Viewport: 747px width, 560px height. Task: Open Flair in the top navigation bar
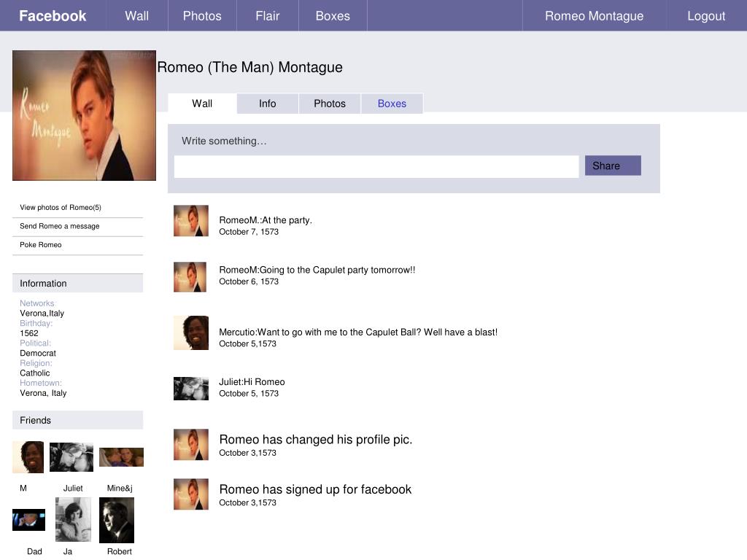click(267, 16)
